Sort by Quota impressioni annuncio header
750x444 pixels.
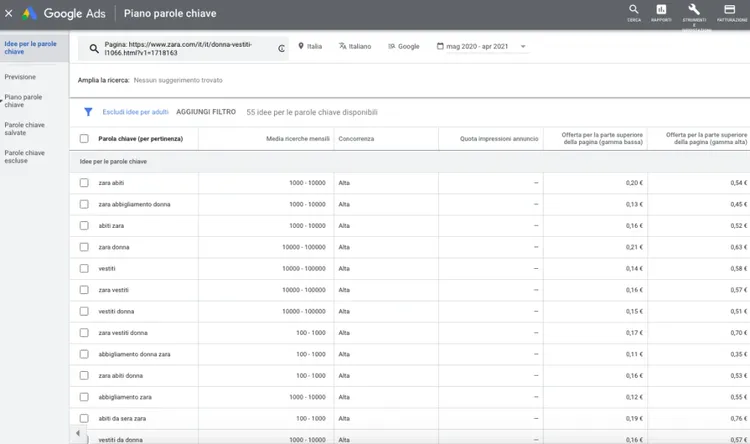pos(499,139)
